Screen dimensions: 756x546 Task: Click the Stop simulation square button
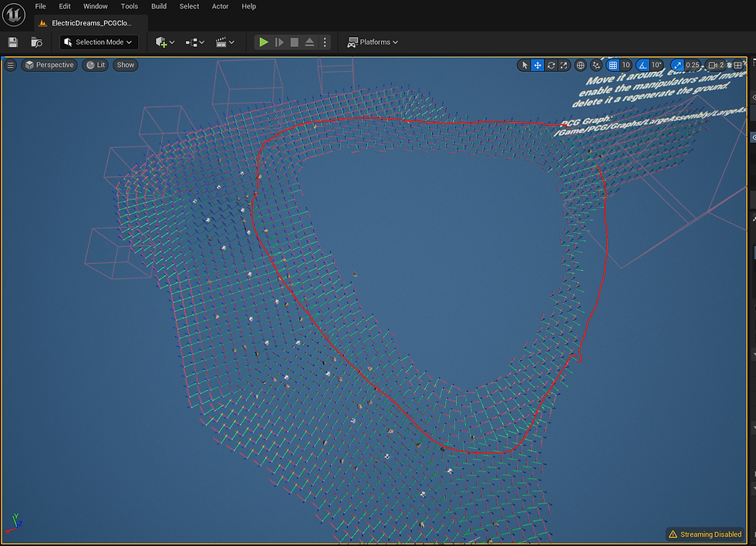point(294,42)
